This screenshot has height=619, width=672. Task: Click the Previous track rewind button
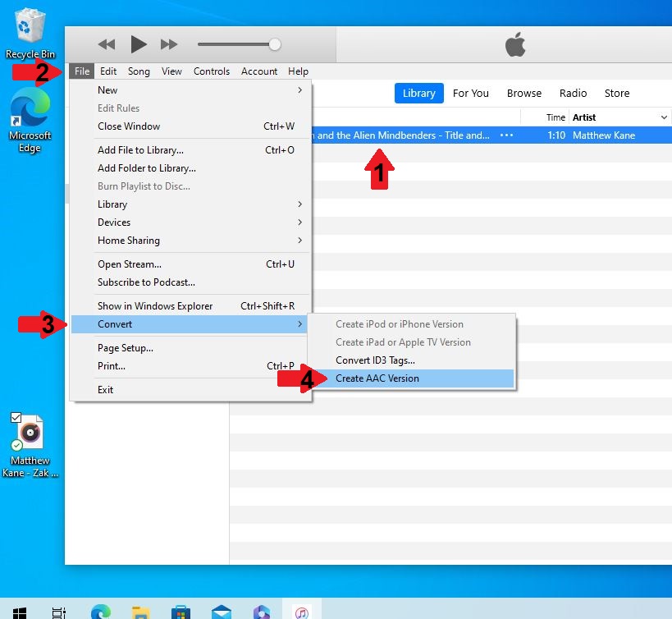[x=107, y=44]
